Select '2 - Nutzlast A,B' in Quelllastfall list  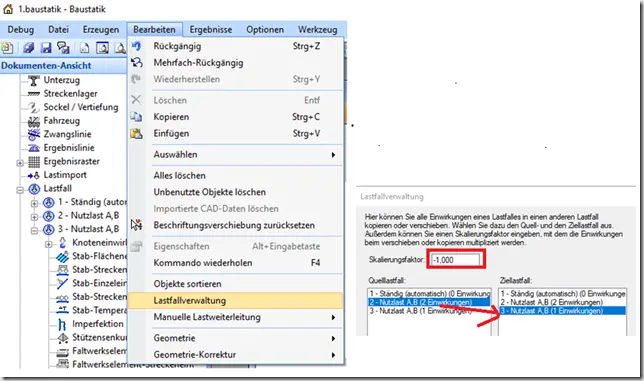(x=429, y=302)
